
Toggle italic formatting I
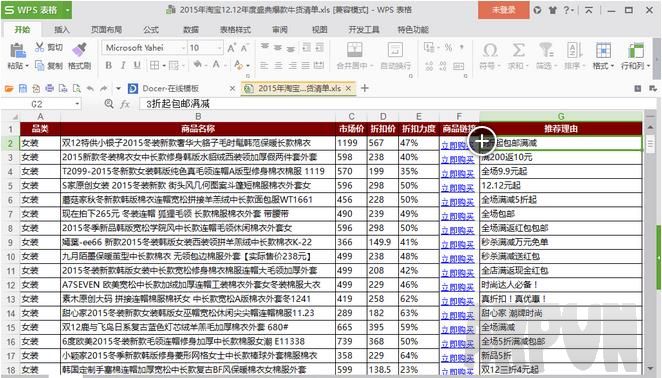(x=123, y=65)
